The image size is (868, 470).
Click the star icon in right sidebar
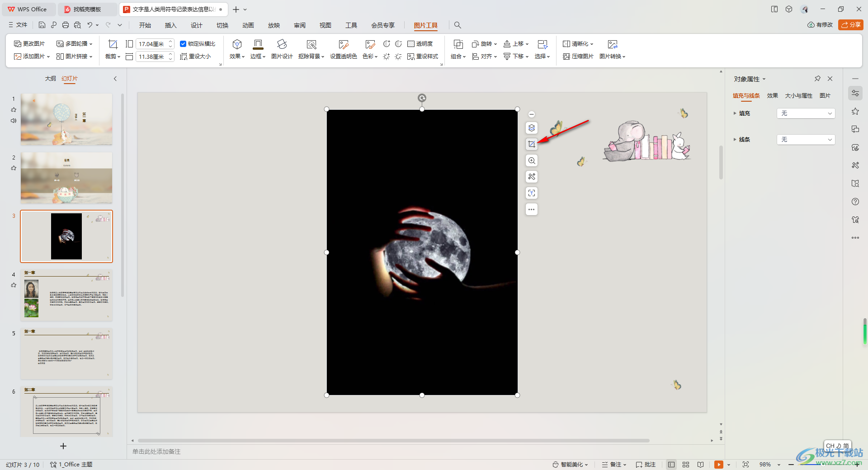pos(855,111)
